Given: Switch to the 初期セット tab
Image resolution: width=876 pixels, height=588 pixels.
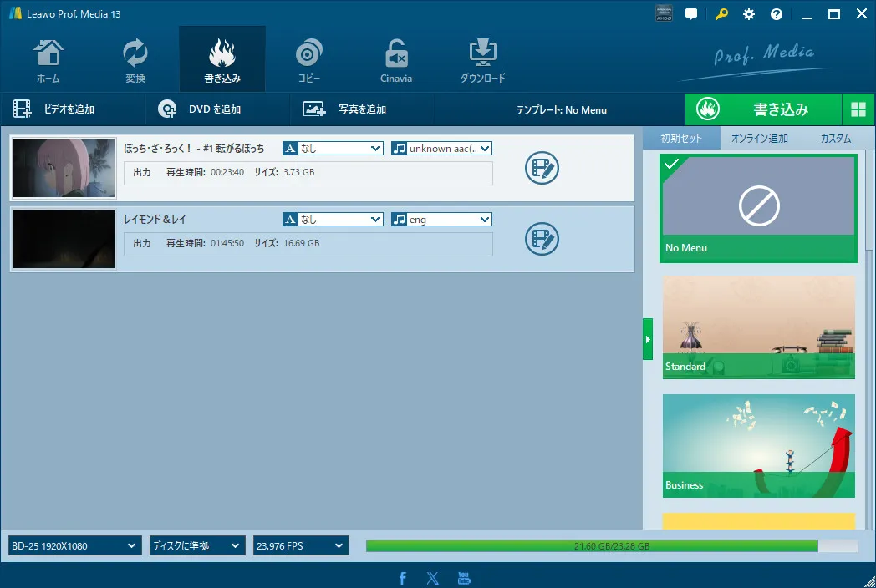Looking at the screenshot, I should [x=681, y=138].
